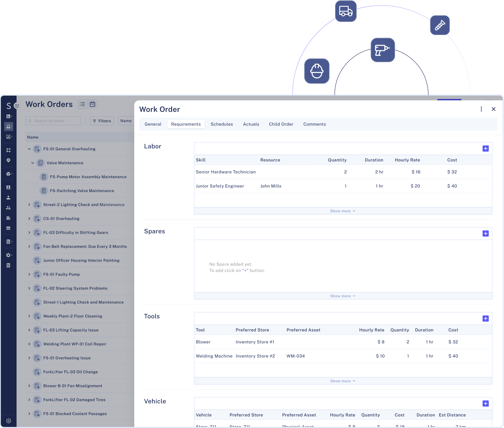Viewport: 504px width, 428px height.
Task: Open the Comments tab
Action: (x=314, y=124)
